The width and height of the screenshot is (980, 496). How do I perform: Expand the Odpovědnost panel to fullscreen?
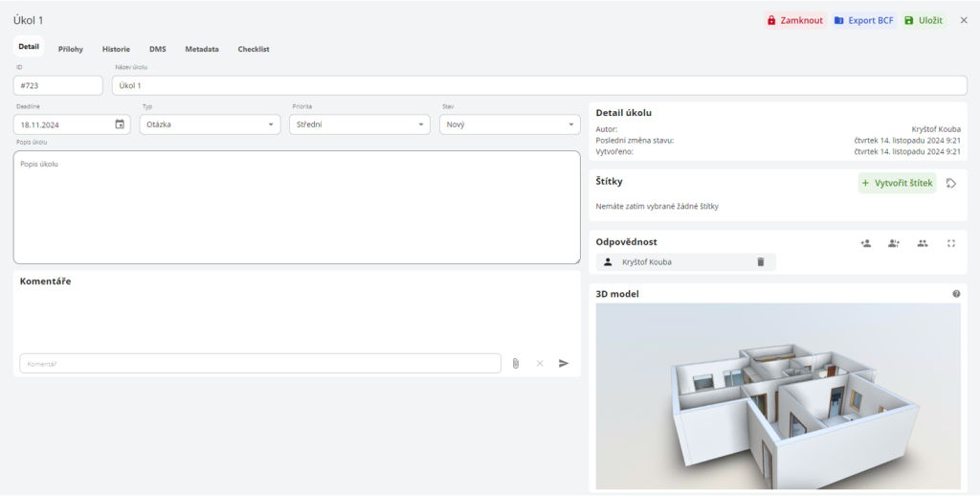coord(951,243)
